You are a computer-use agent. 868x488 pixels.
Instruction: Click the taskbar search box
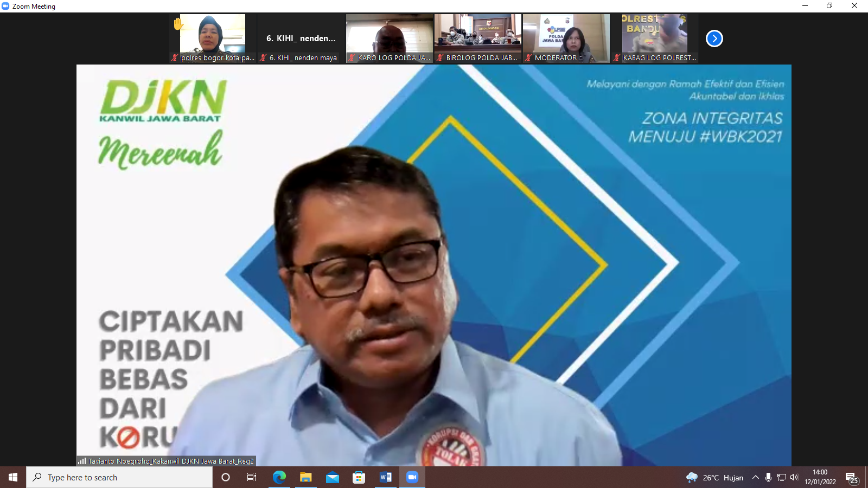[x=119, y=477]
